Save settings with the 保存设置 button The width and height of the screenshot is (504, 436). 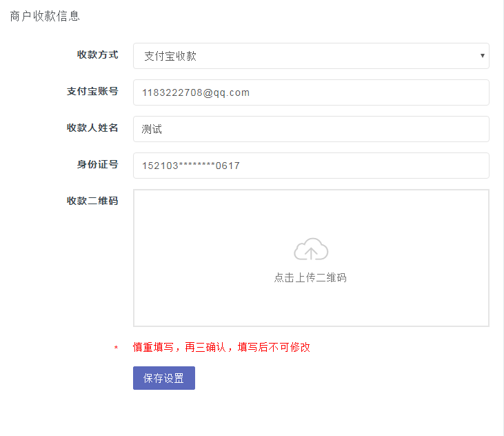click(x=164, y=378)
